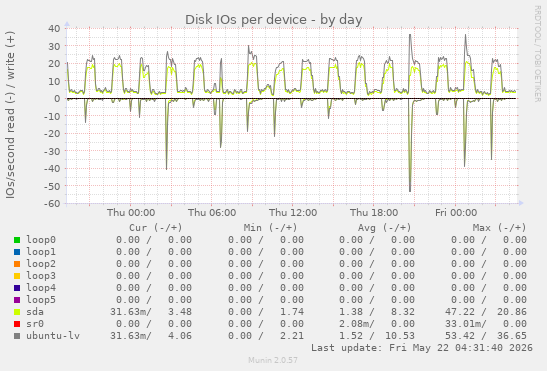Screen dimensions: 547x371
Task: Click the ubuntu-lv min value 0.00 / 2.21
Action: (266, 336)
